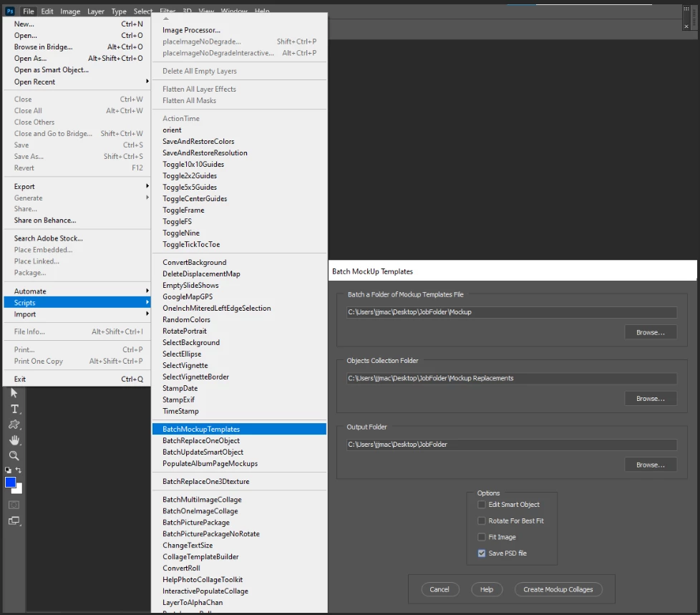
Task: Run the Toggle10x10Guides script
Action: 239,165
